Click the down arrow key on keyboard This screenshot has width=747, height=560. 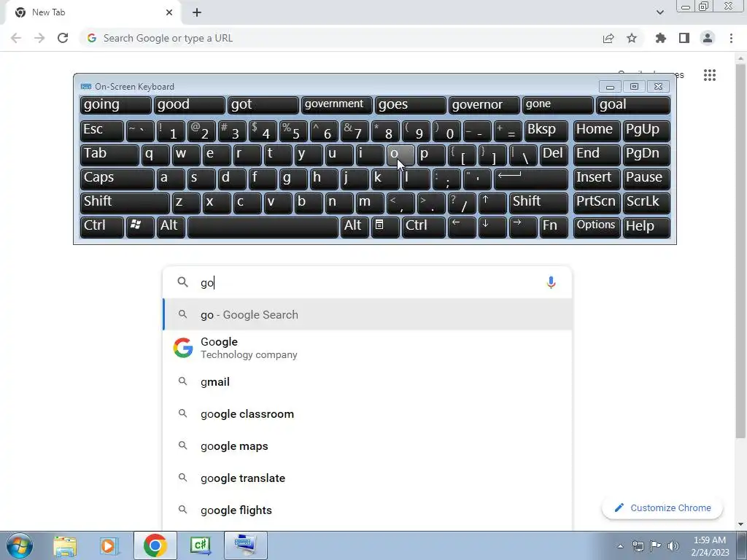[x=492, y=227]
